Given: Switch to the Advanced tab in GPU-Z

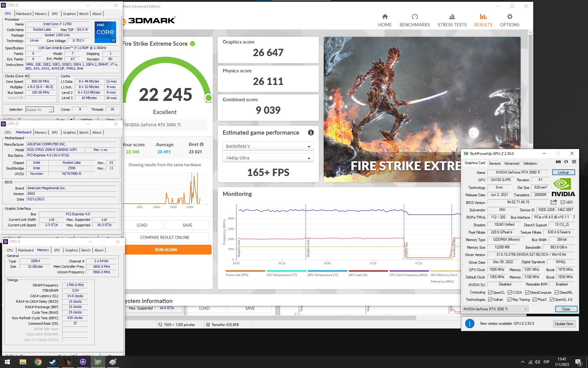Looking at the screenshot, I should coord(512,163).
